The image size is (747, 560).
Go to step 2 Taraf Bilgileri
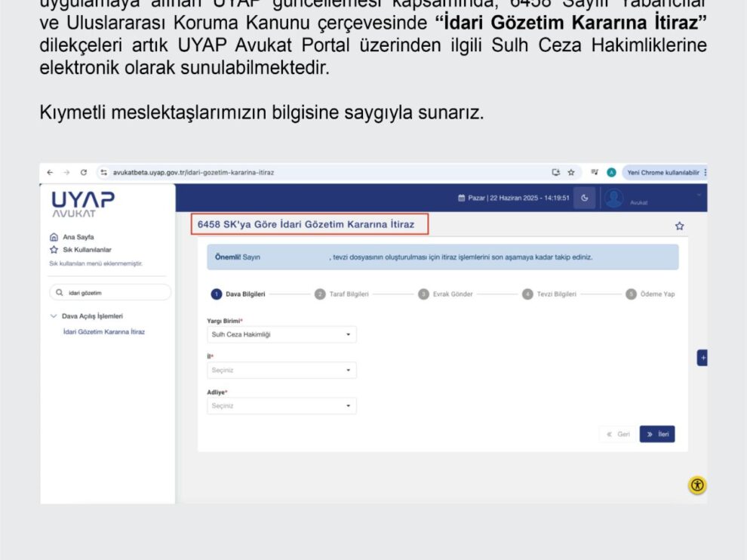[342, 294]
